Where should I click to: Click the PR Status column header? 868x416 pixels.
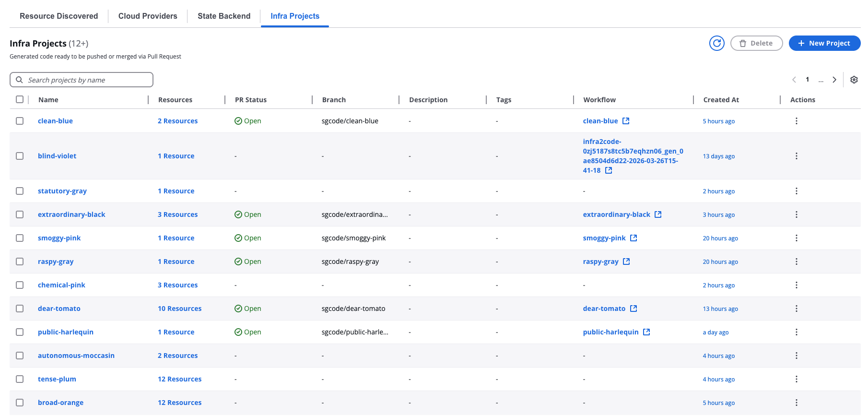click(x=251, y=100)
